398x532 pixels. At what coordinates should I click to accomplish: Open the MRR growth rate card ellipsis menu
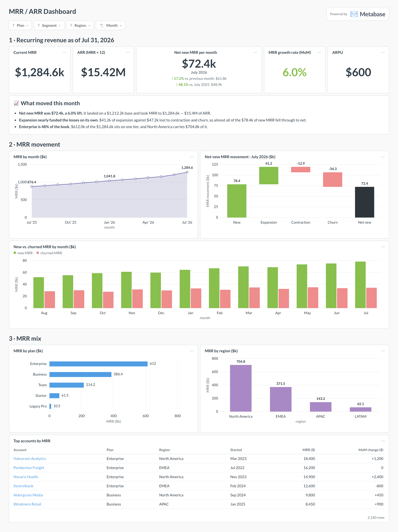pyautogui.click(x=319, y=52)
